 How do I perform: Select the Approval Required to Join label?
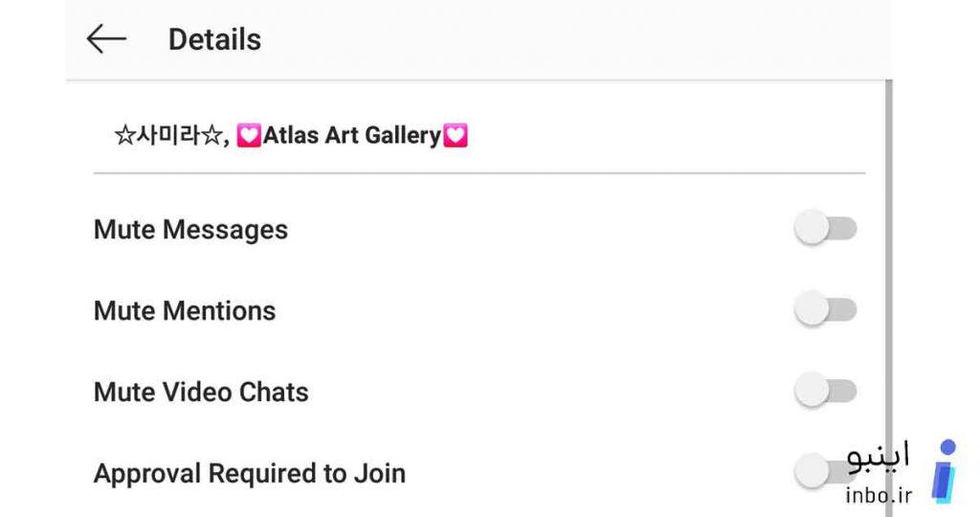(250, 473)
